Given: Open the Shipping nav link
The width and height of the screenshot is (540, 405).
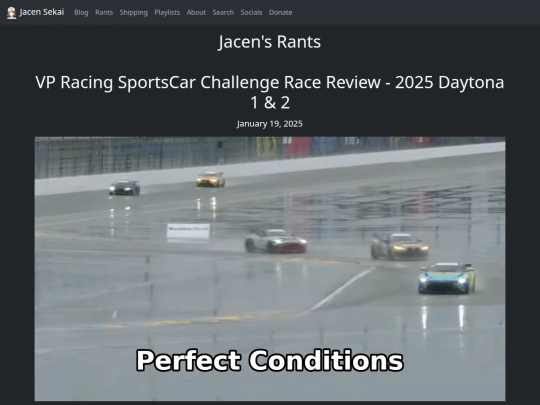Looking at the screenshot, I should [x=134, y=13].
